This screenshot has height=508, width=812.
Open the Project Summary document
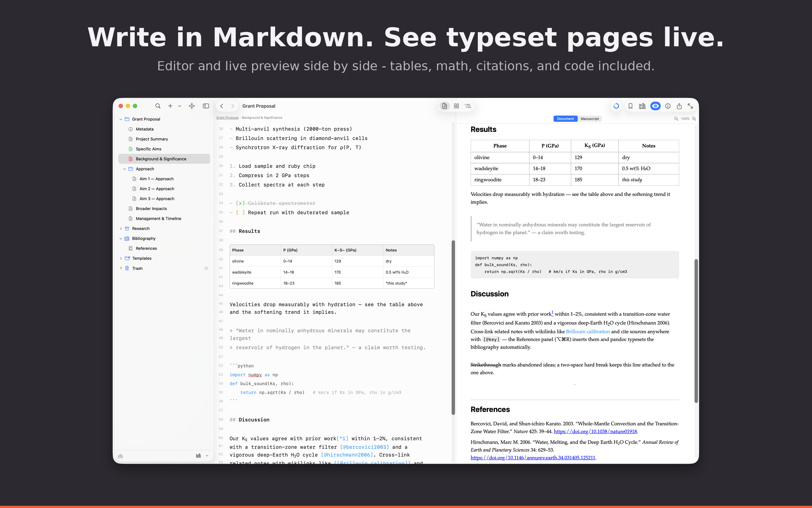tap(164, 139)
